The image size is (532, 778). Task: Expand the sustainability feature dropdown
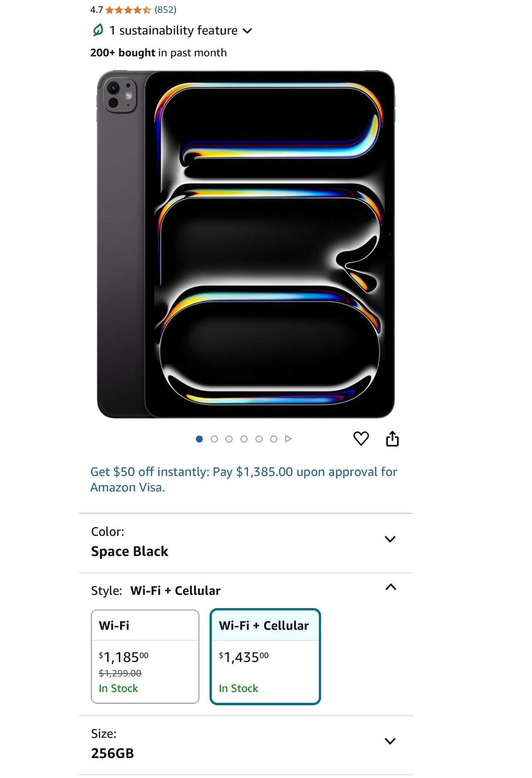[248, 31]
